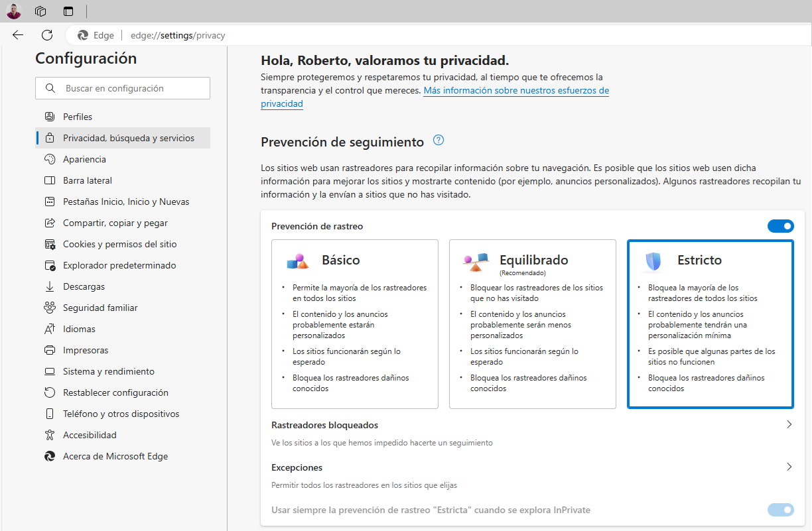
Task: Click the vertical tabs icon
Action: click(68, 11)
